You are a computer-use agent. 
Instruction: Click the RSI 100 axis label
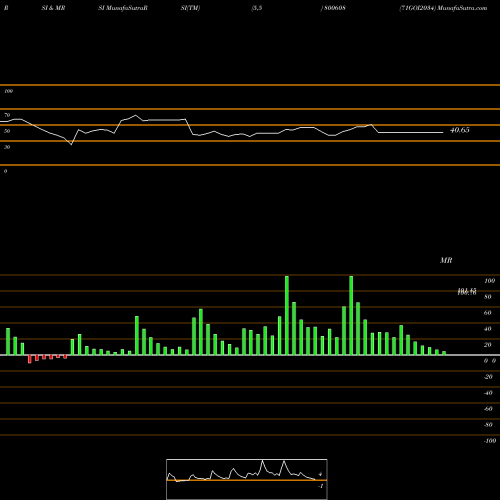[x=8, y=91]
